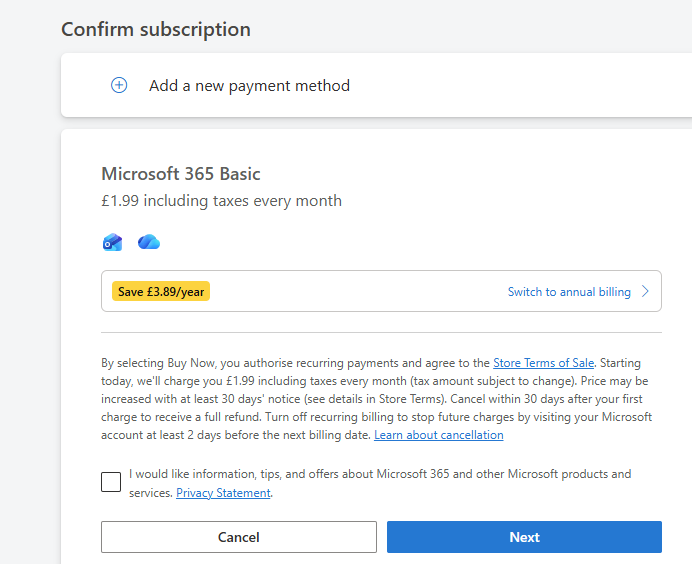This screenshot has height=564, width=692.
Task: Click the plus icon for new payment method
Action: 119,85
